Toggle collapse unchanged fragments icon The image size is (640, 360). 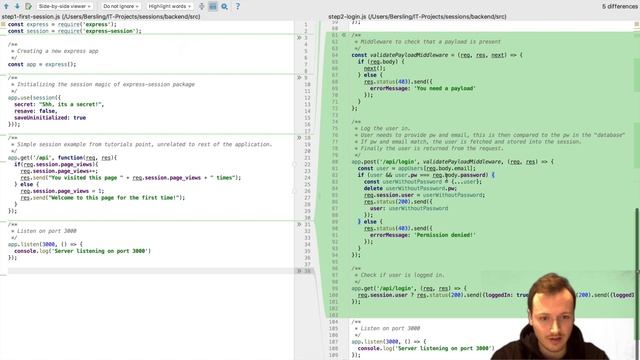click(202, 6)
